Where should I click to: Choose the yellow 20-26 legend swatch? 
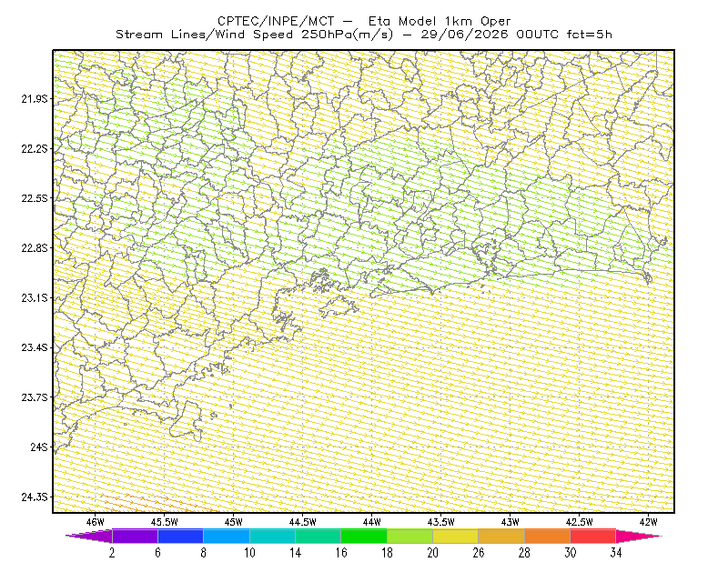tap(456, 536)
